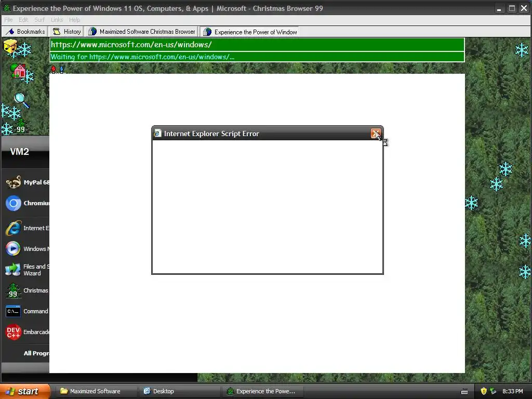Click the Waiting for status bar text
The height and width of the screenshot is (399, 532).
(142, 57)
